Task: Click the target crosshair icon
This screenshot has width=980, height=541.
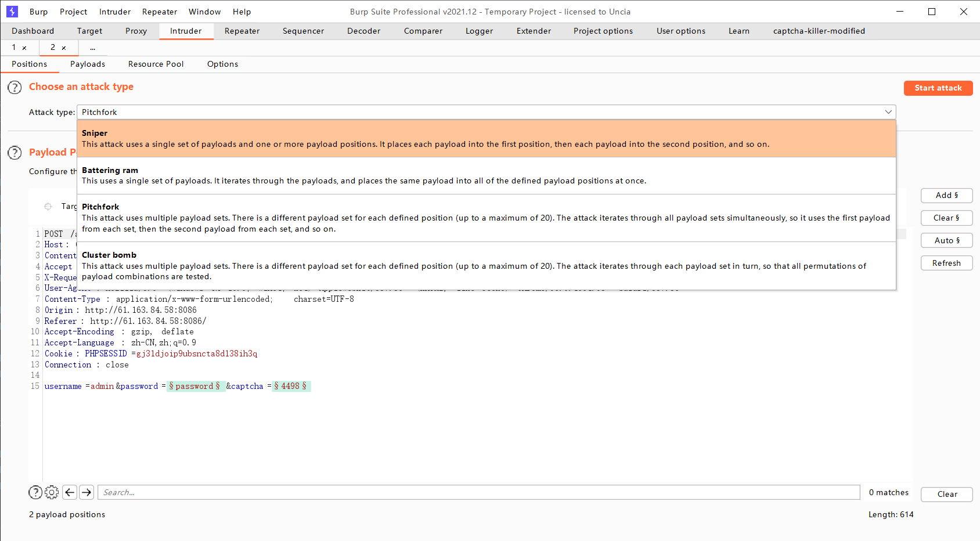Action: coord(48,206)
